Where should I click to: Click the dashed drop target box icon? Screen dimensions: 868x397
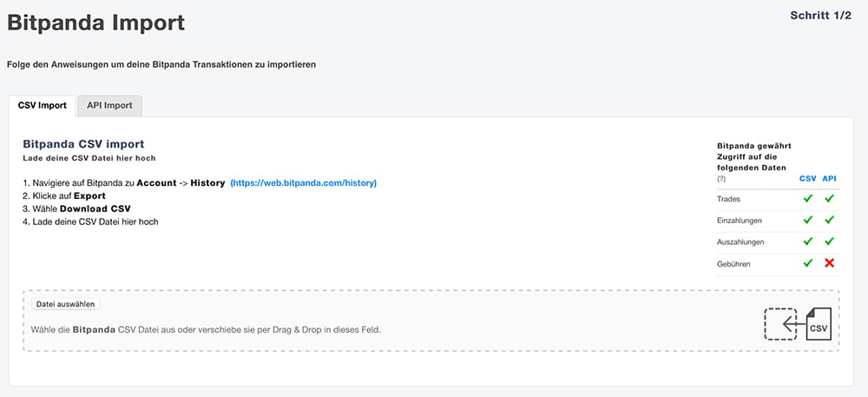(x=780, y=324)
